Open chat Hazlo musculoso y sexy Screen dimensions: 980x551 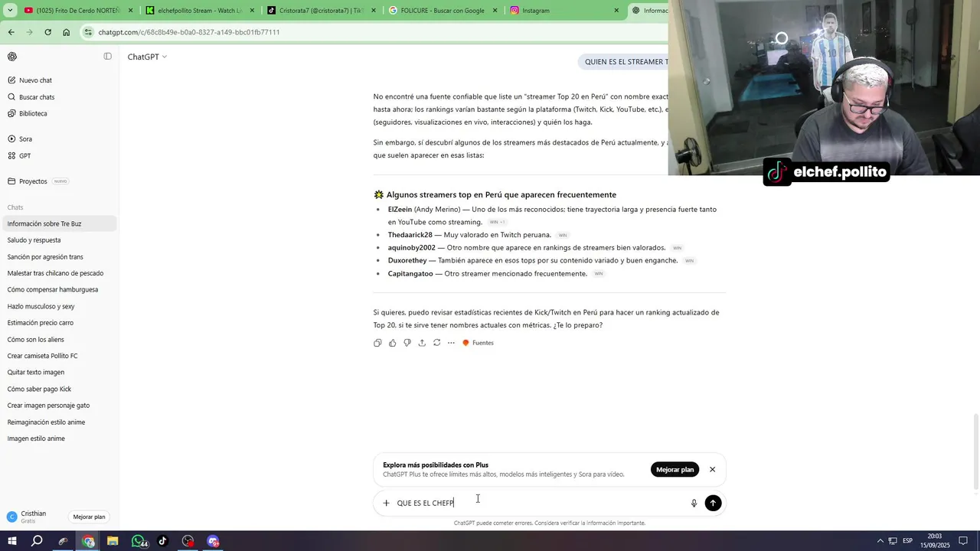(x=60, y=306)
